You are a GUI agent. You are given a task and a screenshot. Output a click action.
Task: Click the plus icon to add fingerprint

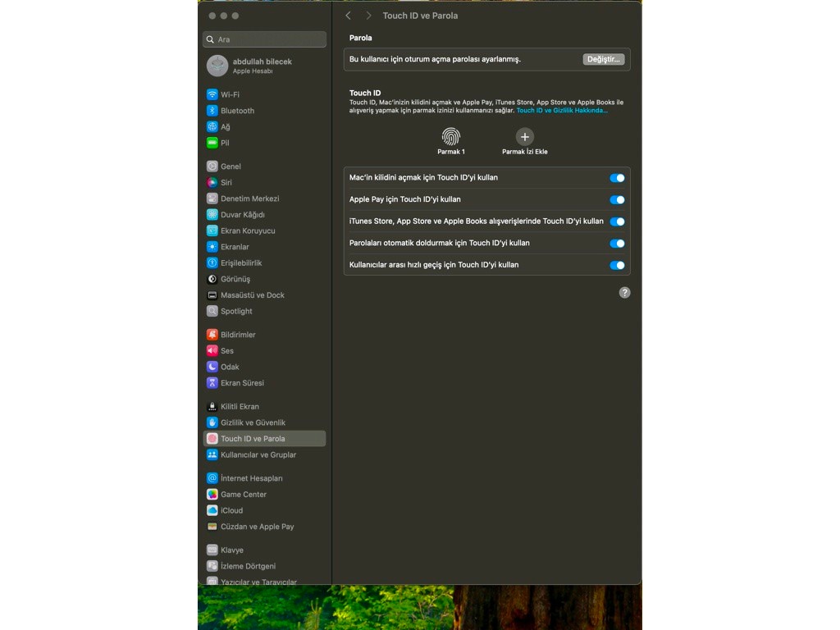click(525, 137)
